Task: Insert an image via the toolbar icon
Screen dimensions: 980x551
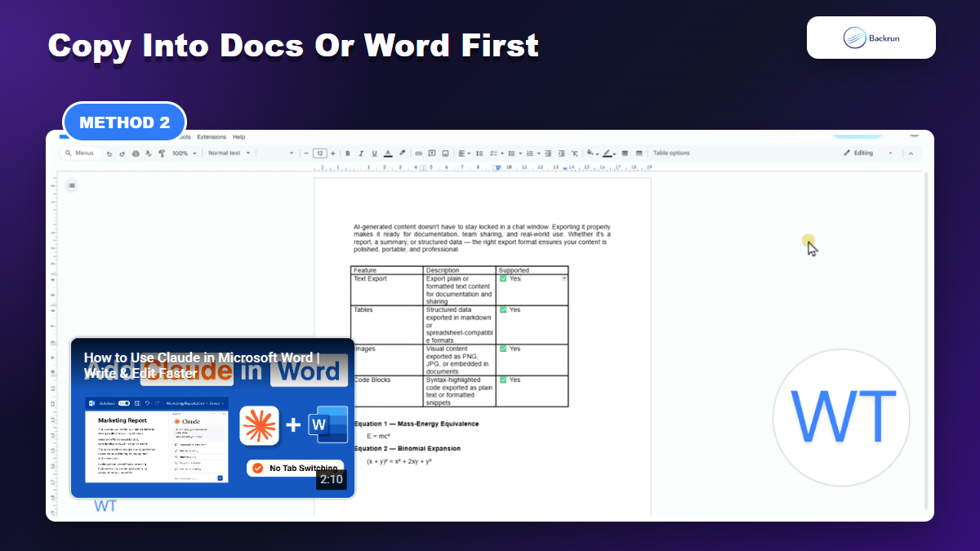Action: 445,153
